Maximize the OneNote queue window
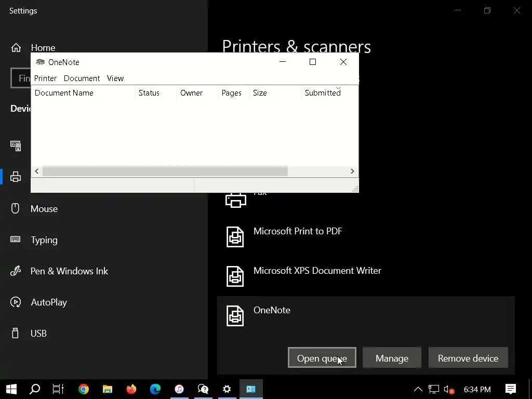 coord(313,62)
